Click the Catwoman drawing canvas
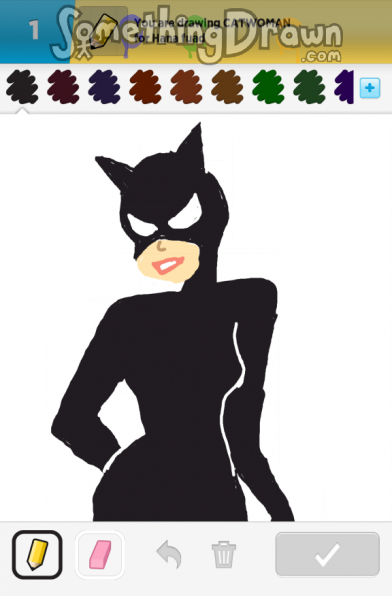The width and height of the screenshot is (392, 596). [x=196, y=317]
